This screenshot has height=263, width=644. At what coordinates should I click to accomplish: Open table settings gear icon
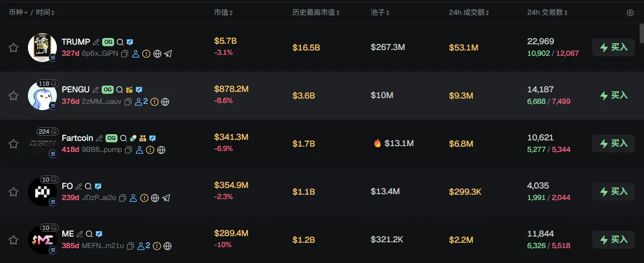click(630, 13)
